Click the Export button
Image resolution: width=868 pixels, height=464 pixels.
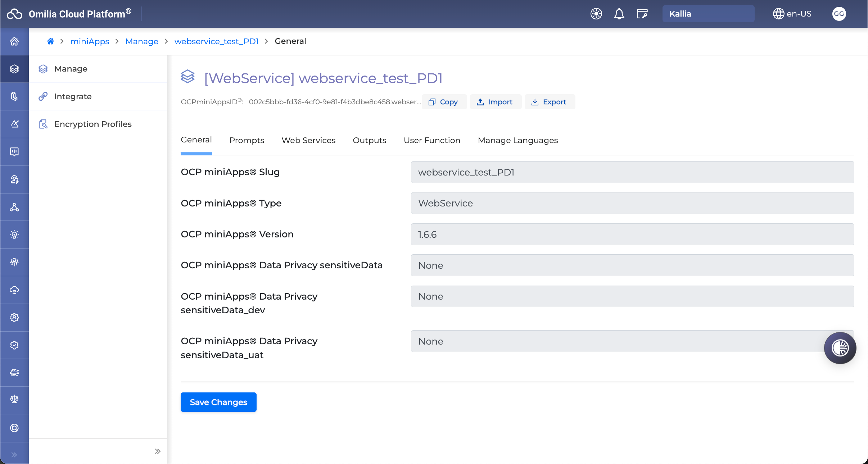click(x=550, y=102)
